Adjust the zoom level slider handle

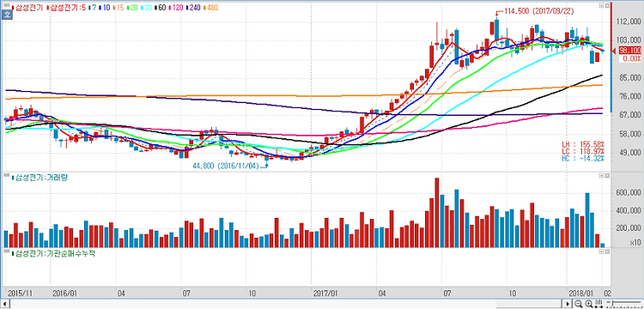[612, 303]
